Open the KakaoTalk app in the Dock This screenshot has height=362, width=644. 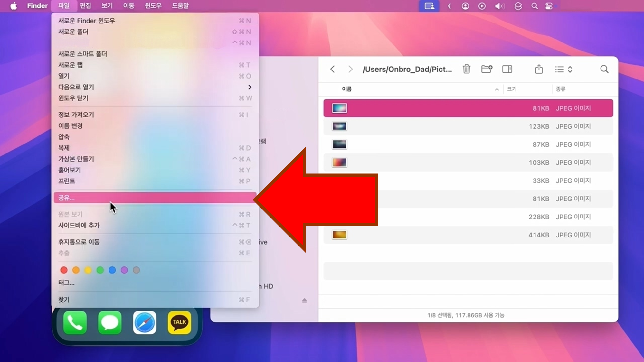(x=179, y=322)
